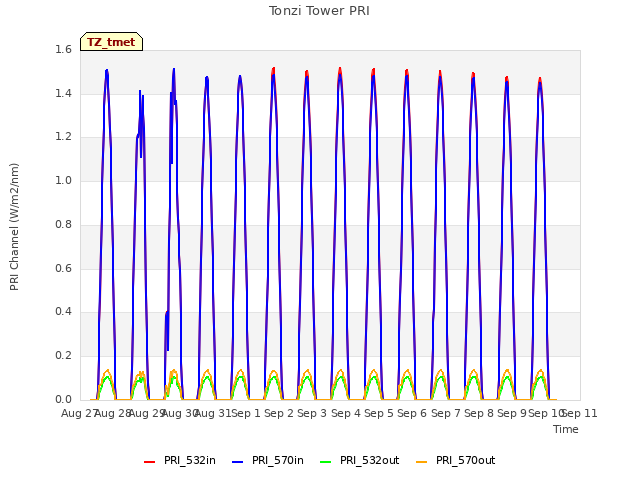This screenshot has width=640, height=480.
Task: Click the green PRI_532out legend swatch
Action: [x=326, y=462]
